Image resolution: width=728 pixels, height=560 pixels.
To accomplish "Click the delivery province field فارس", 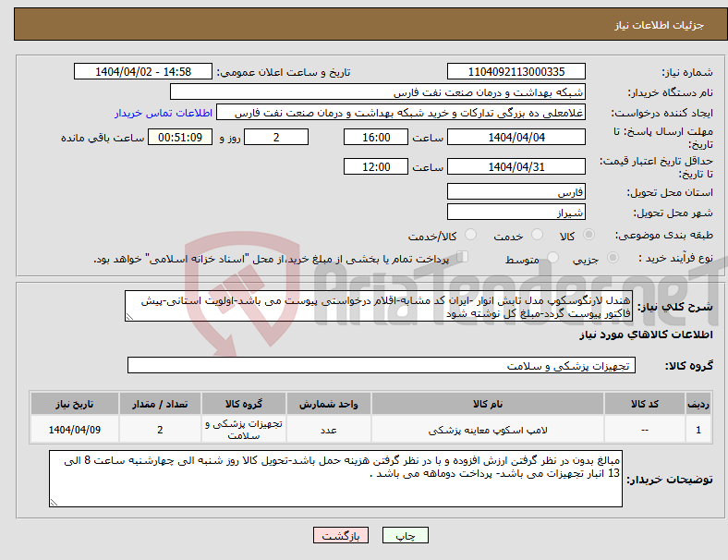I will tap(516, 191).
